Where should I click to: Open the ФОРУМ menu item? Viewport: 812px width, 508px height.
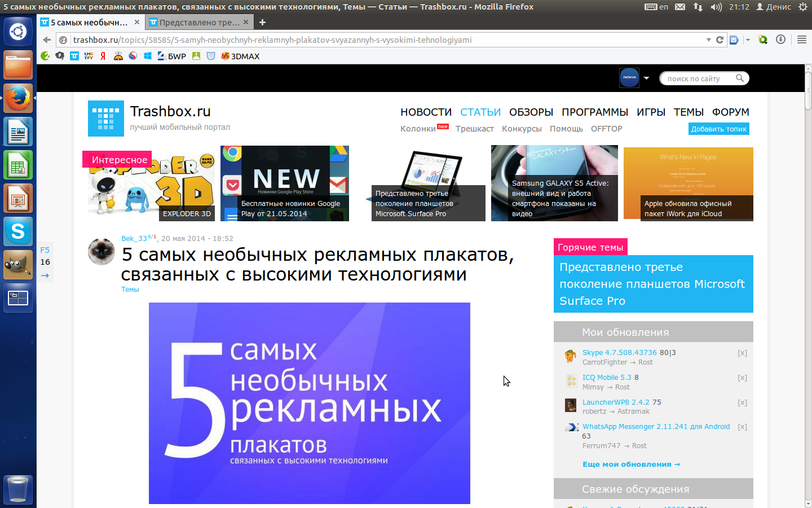[x=731, y=112]
